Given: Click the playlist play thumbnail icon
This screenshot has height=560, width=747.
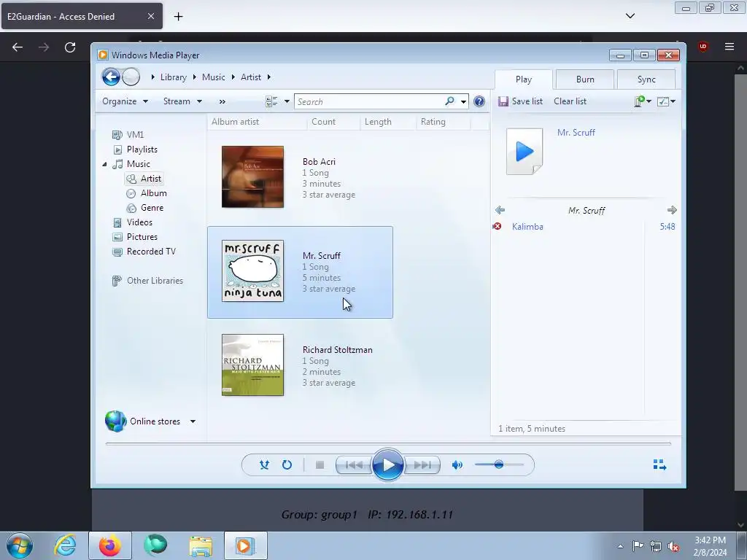Looking at the screenshot, I should coord(525,152).
